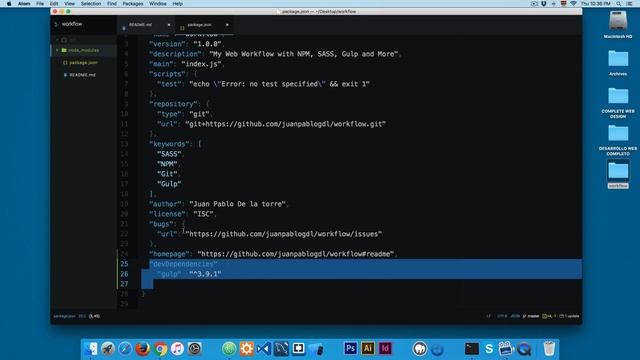Open InDesign Id icon in Dock
The image size is (640, 360).
[x=385, y=348]
